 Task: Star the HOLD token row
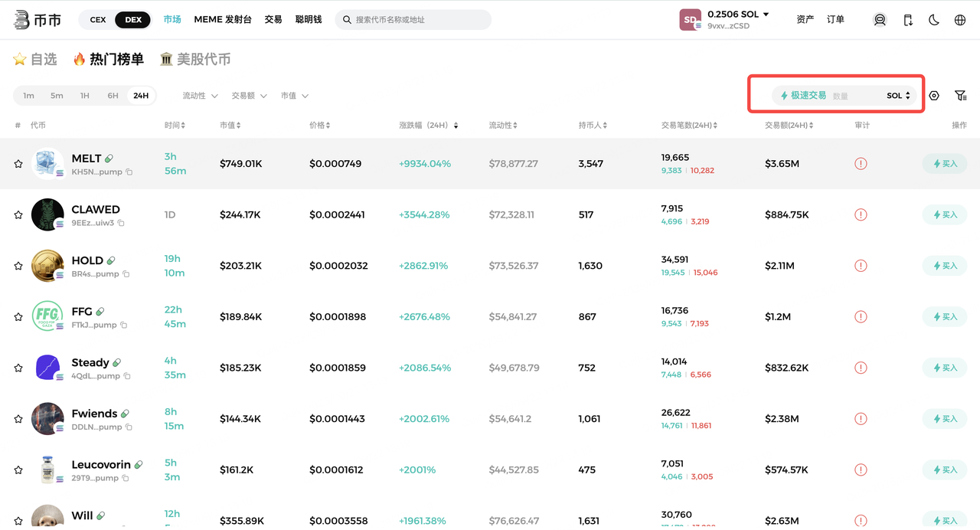click(x=18, y=266)
